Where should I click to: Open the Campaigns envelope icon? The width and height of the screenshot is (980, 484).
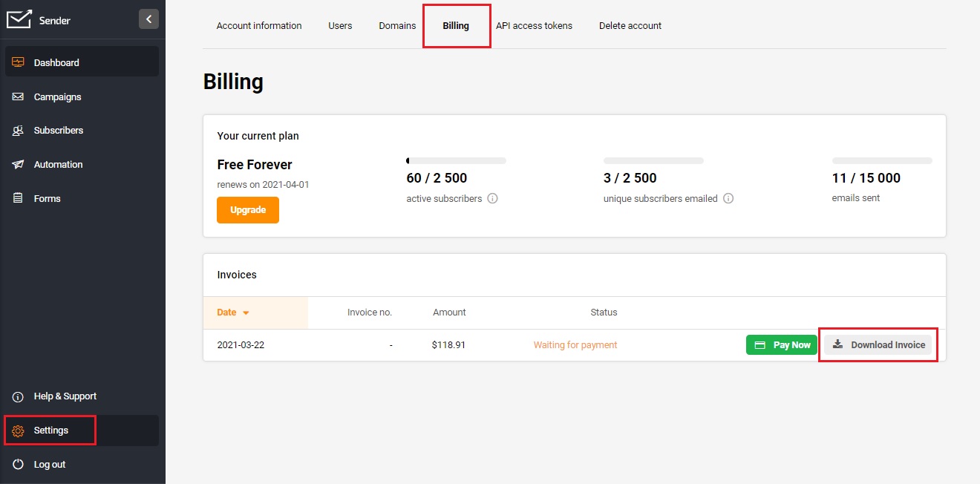pyautogui.click(x=19, y=97)
